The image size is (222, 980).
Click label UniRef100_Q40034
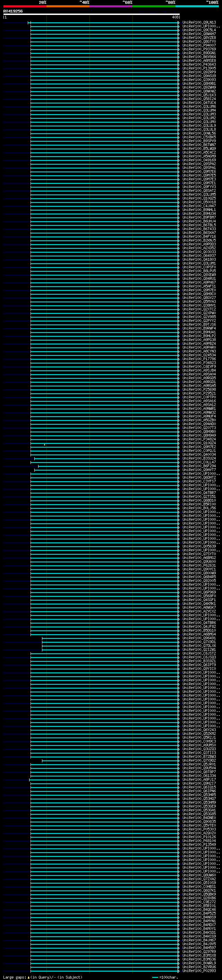click(199, 454)
